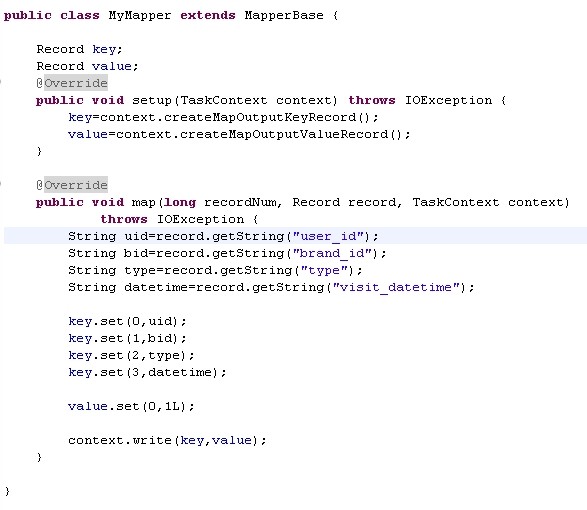This screenshot has height=510, width=587.
Task: Click the 'Record value;' field declaration
Action: 87,66
